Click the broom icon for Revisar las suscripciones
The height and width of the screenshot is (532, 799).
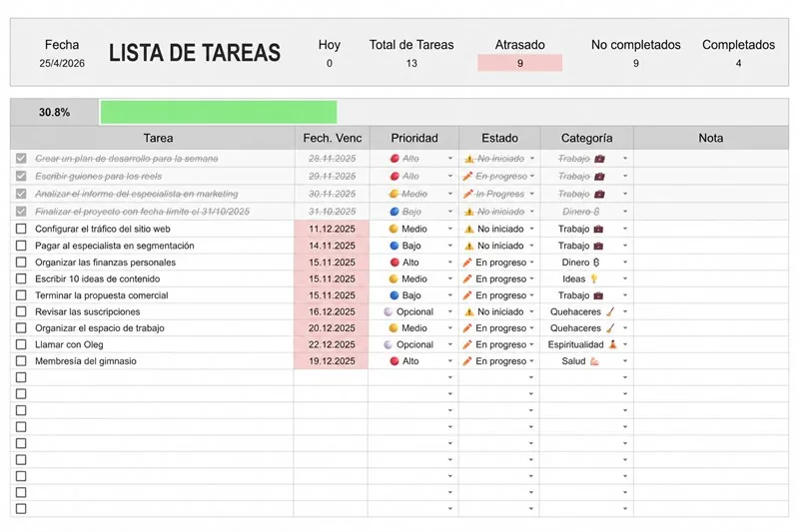click(610, 311)
